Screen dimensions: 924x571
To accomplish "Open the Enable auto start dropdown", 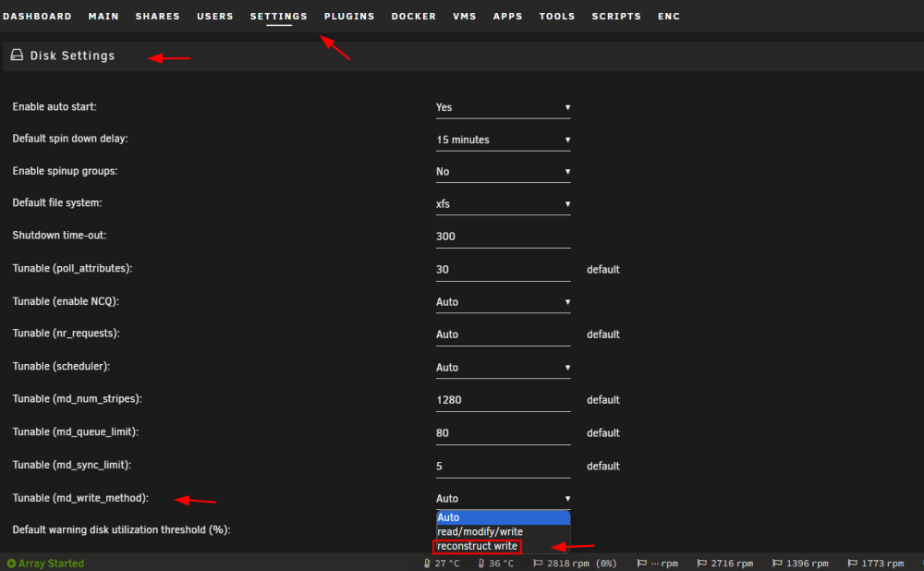I will pos(503,107).
